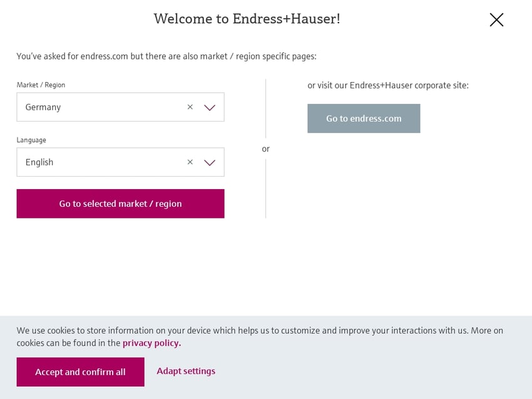532x399 pixels.
Task: Click the Germany value in the market field
Action: coord(43,107)
